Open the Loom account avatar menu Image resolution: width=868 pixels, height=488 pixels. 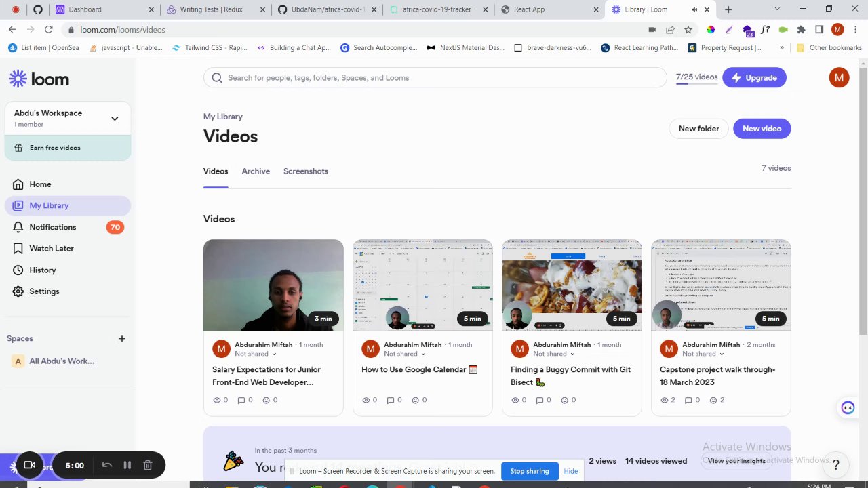click(839, 77)
